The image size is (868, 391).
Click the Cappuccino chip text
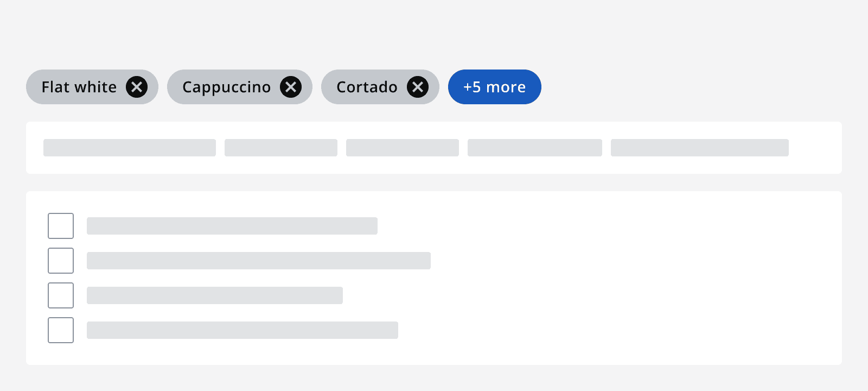pos(226,87)
